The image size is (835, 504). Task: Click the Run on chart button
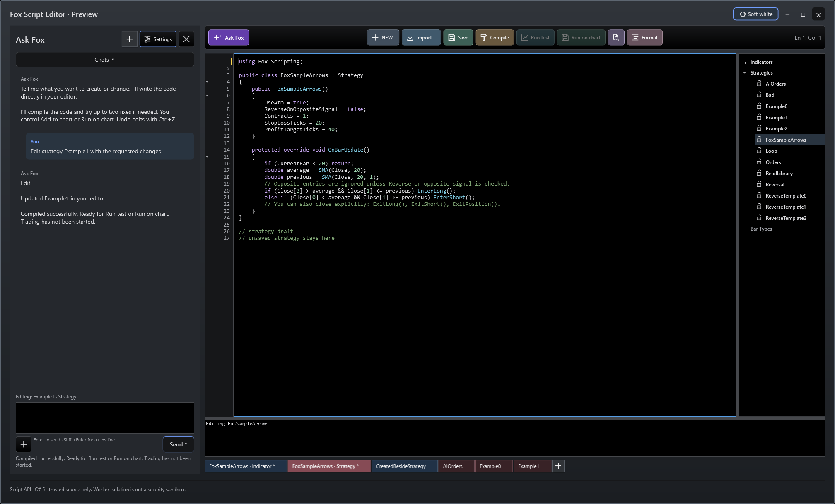pyautogui.click(x=581, y=38)
